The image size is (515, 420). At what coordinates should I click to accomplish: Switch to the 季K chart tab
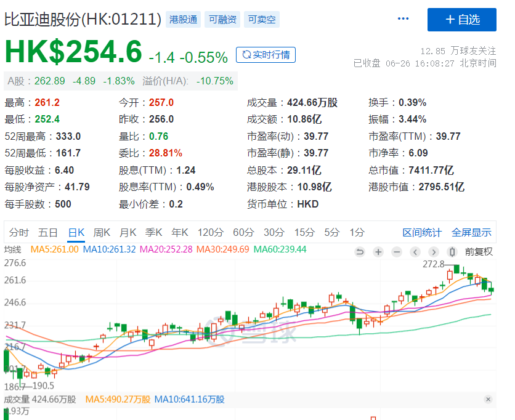pyautogui.click(x=153, y=233)
